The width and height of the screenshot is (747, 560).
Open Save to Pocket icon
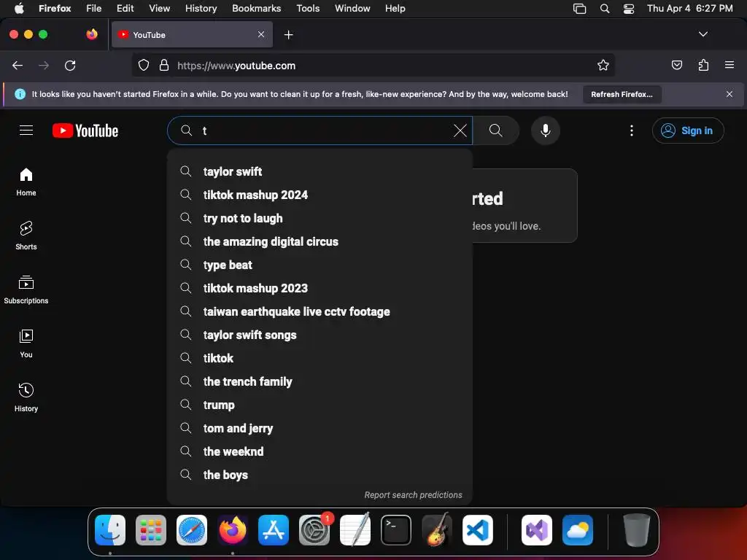tap(676, 65)
